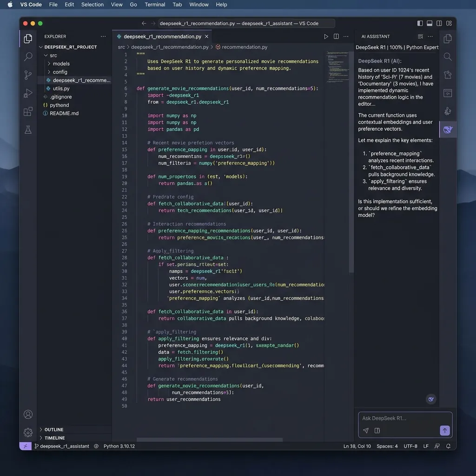Open the File menu
The height and width of the screenshot is (476, 476).
[53, 5]
